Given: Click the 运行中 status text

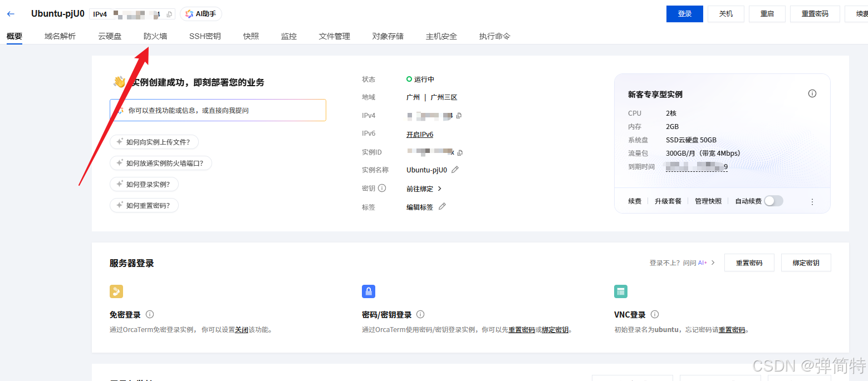Looking at the screenshot, I should pyautogui.click(x=424, y=80).
